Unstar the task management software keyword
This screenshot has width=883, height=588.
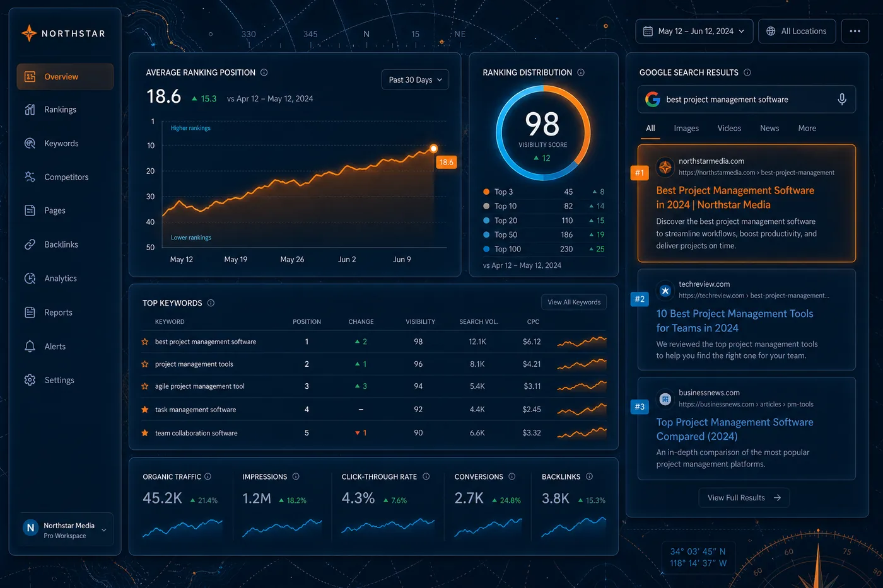pyautogui.click(x=144, y=410)
